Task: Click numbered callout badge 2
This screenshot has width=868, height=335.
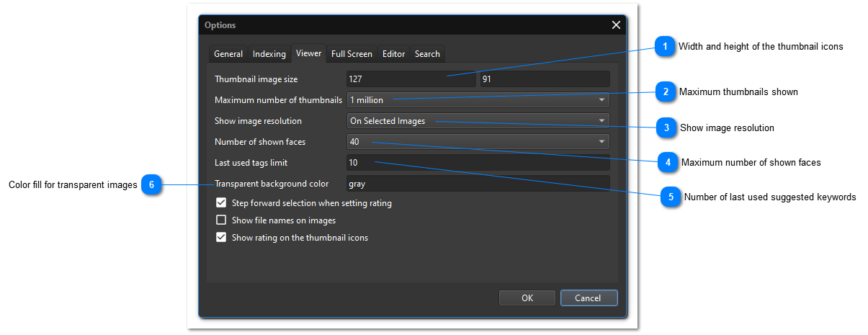Action: 666,92
